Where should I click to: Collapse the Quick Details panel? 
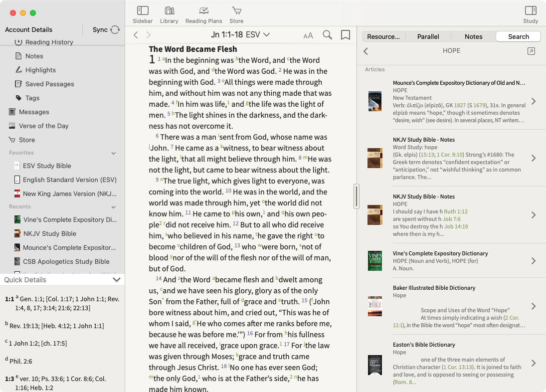[117, 280]
